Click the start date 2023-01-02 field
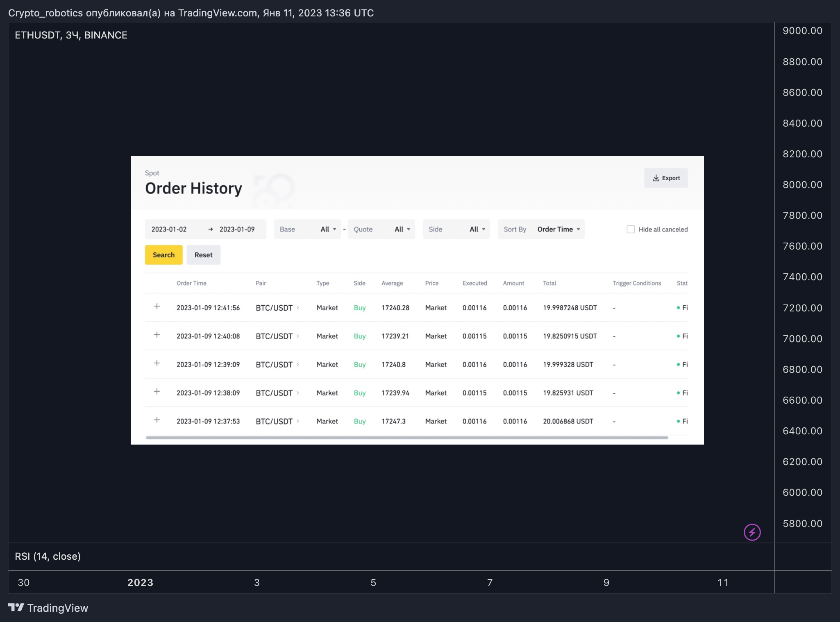Image resolution: width=840 pixels, height=622 pixels. pyautogui.click(x=169, y=229)
